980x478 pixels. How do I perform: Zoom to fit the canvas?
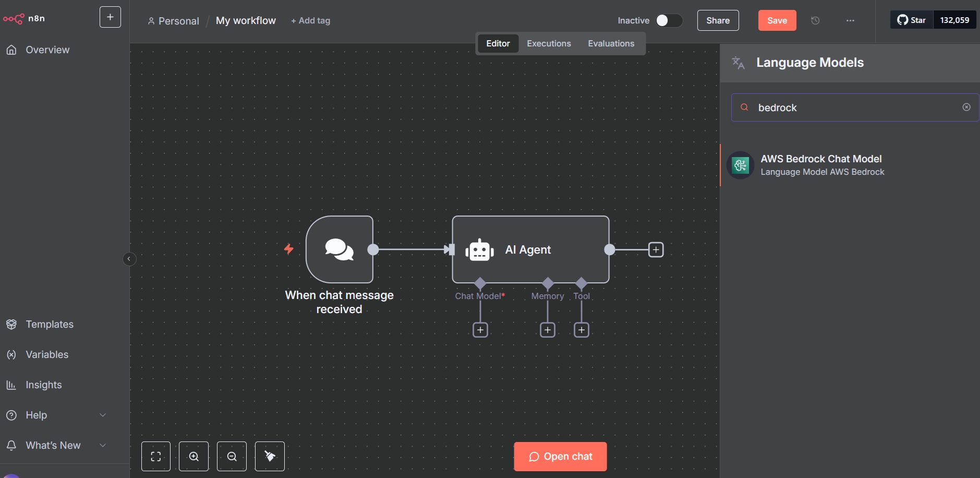pyautogui.click(x=156, y=457)
